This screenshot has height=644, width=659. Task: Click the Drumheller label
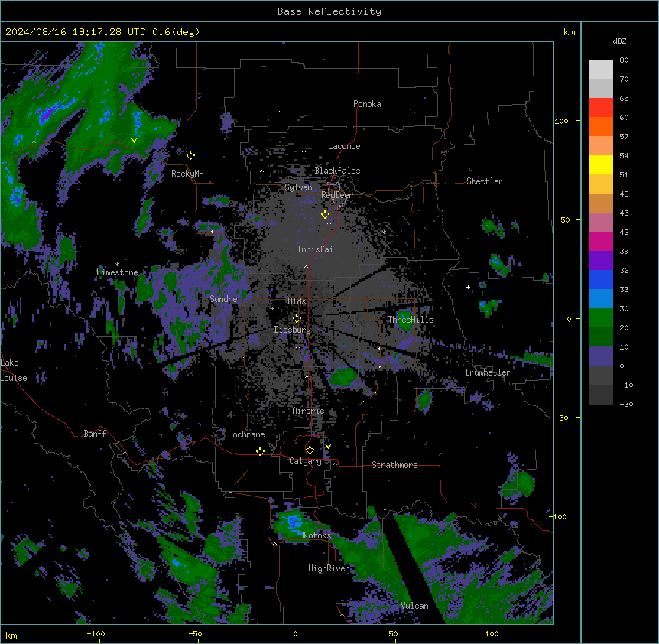pos(488,372)
